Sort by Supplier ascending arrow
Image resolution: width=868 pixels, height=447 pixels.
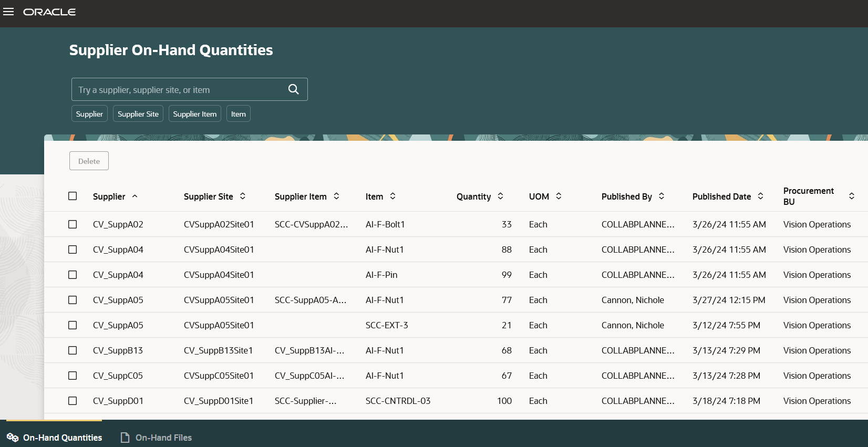click(x=135, y=196)
